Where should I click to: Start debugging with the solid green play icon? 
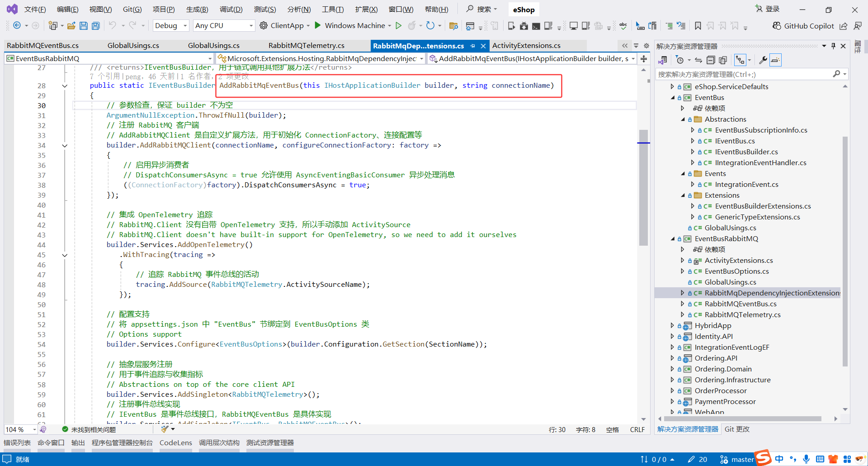pos(318,25)
